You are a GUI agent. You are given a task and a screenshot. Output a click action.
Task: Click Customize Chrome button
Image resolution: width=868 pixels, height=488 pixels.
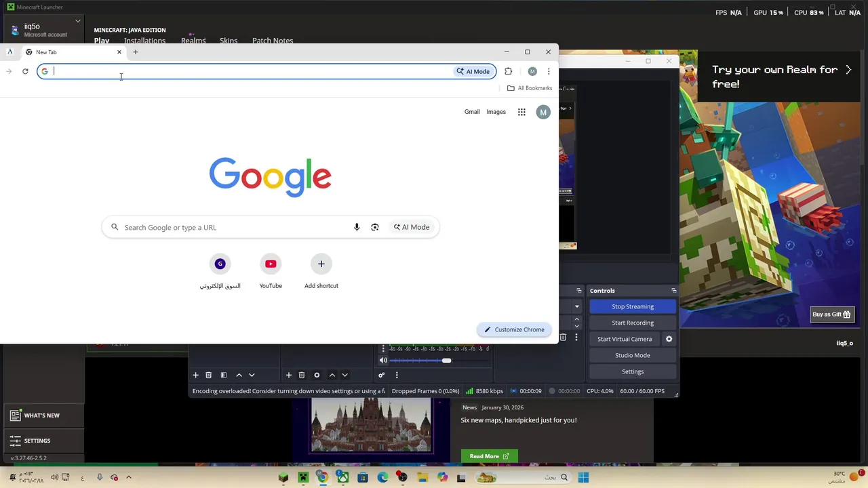(514, 329)
